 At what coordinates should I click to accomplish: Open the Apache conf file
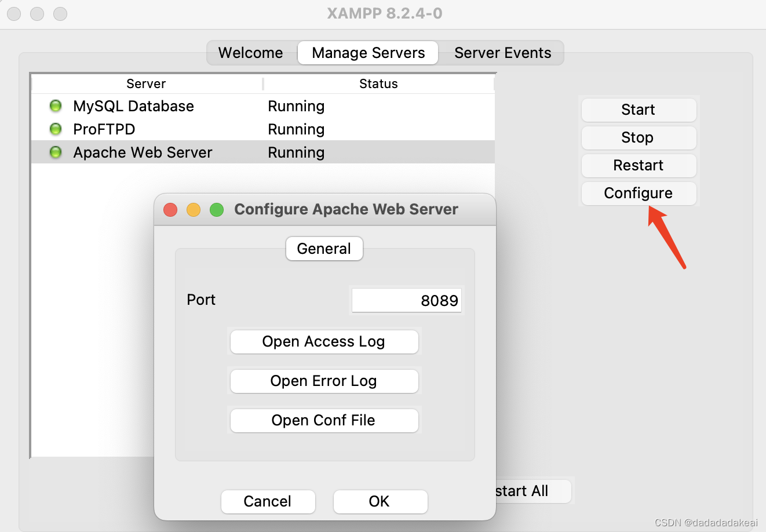324,421
